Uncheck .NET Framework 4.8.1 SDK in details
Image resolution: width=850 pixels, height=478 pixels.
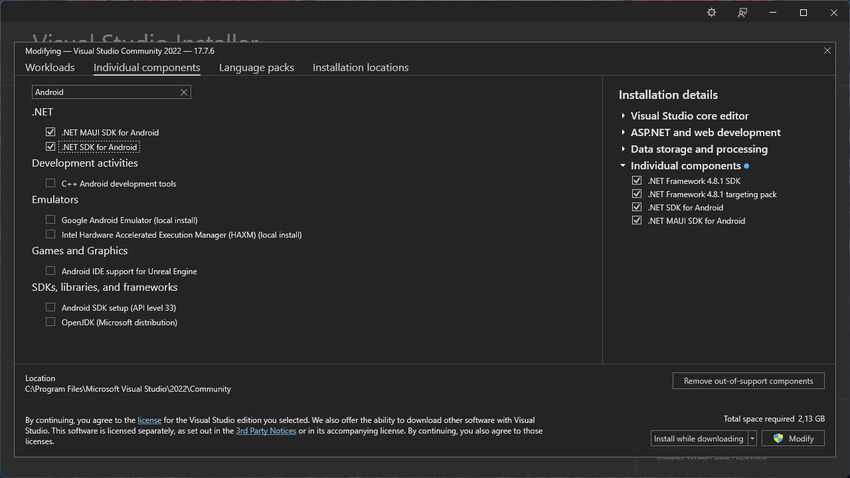point(637,180)
